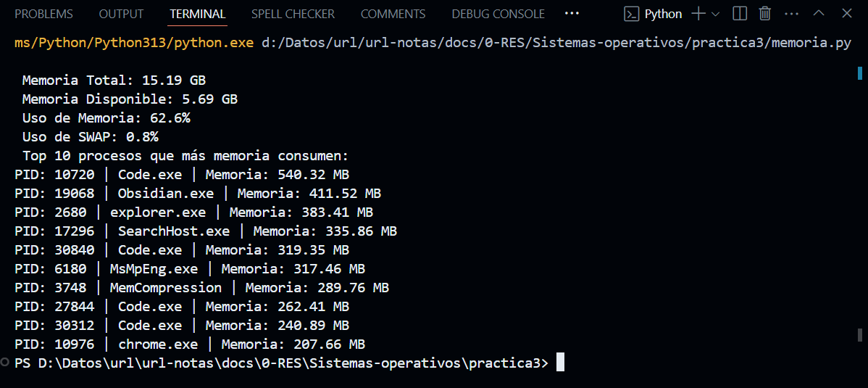This screenshot has width=868, height=388.
Task: Click the blue marker on the terminal scrollbar
Action: pos(859,73)
